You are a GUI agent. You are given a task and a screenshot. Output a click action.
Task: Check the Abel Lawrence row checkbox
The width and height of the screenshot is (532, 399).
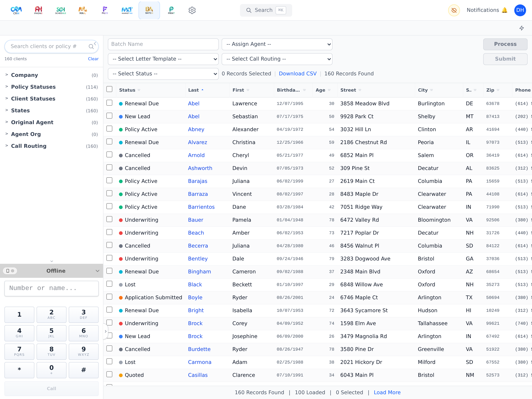(x=109, y=103)
